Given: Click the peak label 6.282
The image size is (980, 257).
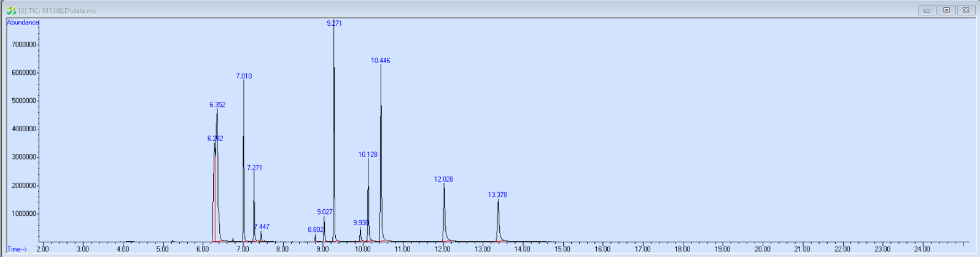Looking at the screenshot, I should [x=215, y=139].
